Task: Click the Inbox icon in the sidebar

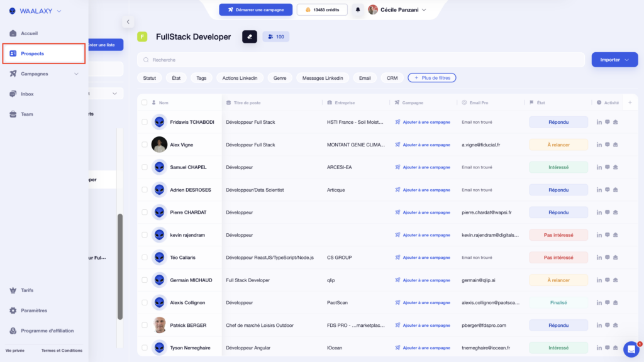Action: [13, 93]
